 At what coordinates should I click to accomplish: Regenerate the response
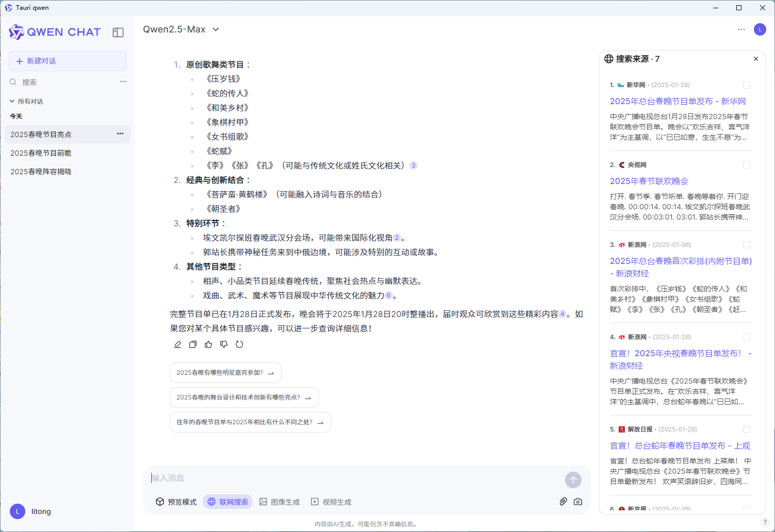pos(239,344)
